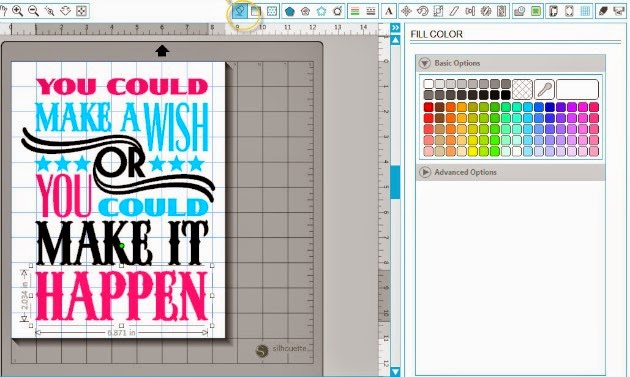Pick the pure black swatch
The image size is (630, 377).
506,95
